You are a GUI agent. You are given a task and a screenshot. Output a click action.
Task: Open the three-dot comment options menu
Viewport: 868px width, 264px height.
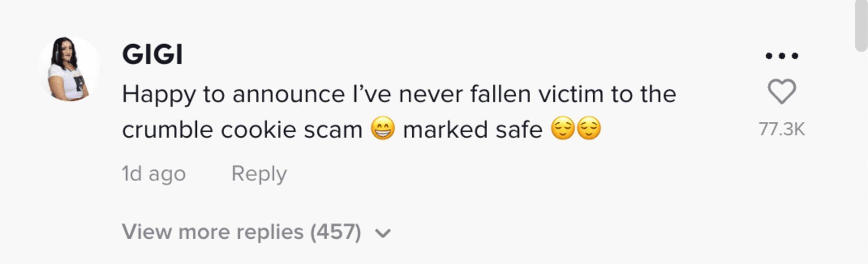[782, 56]
